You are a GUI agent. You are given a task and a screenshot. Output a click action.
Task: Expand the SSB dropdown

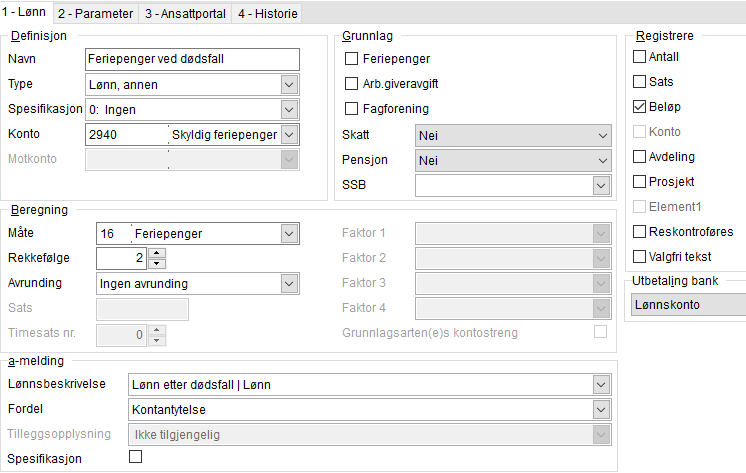(x=601, y=185)
